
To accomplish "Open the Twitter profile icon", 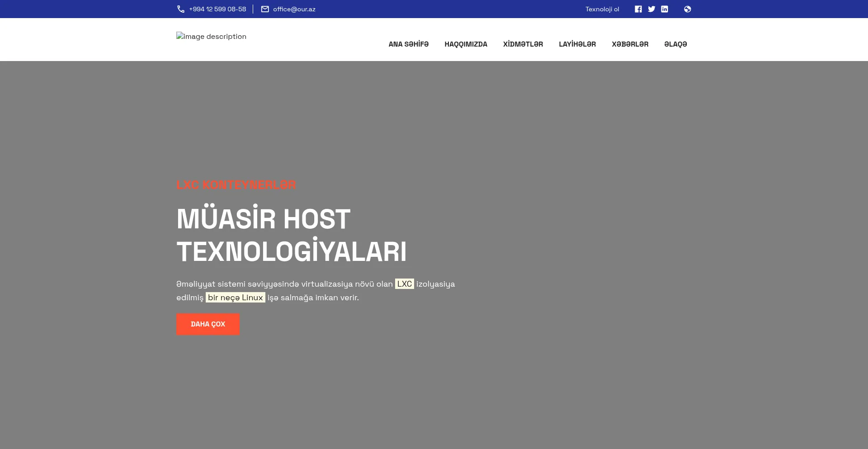I will click(651, 9).
